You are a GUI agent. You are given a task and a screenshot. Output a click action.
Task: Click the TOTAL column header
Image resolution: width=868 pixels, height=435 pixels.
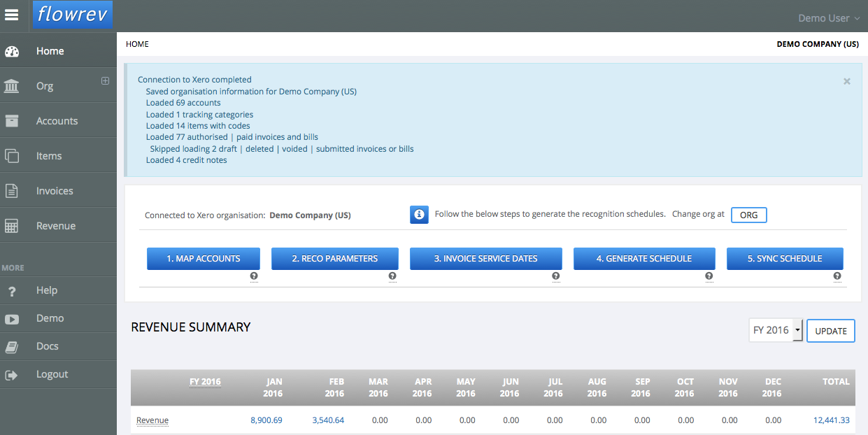tap(836, 382)
